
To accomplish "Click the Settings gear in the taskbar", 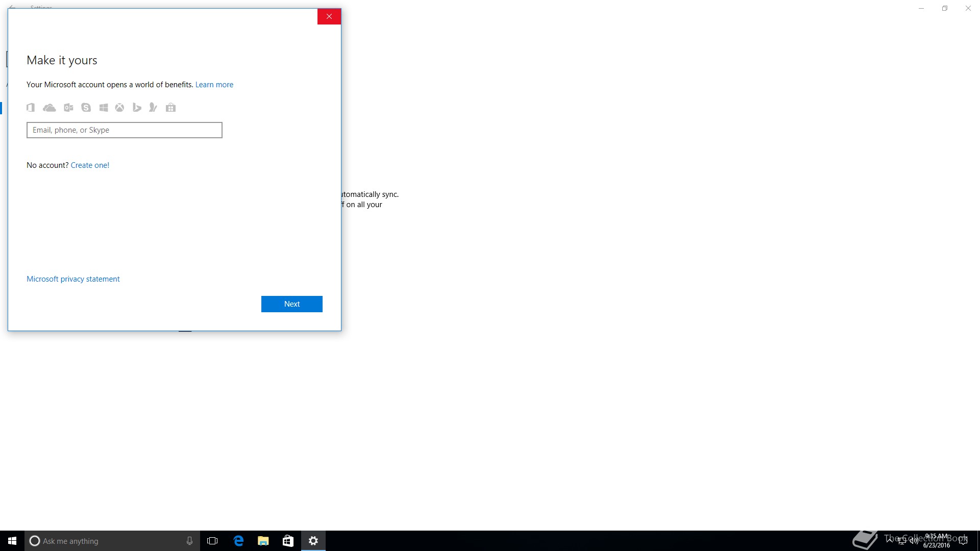I will [x=313, y=541].
